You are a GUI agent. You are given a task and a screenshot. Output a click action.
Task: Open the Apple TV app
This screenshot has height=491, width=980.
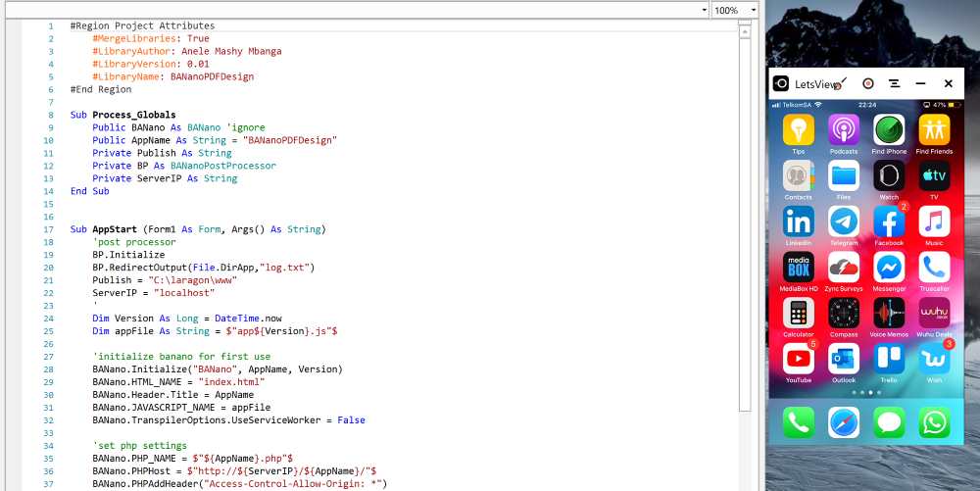[934, 175]
